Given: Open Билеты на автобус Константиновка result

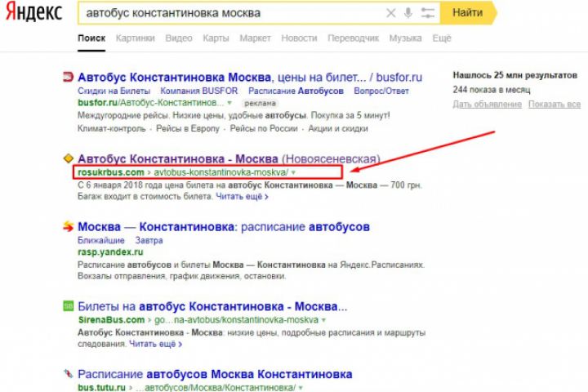Looking at the screenshot, I should click(x=212, y=306).
